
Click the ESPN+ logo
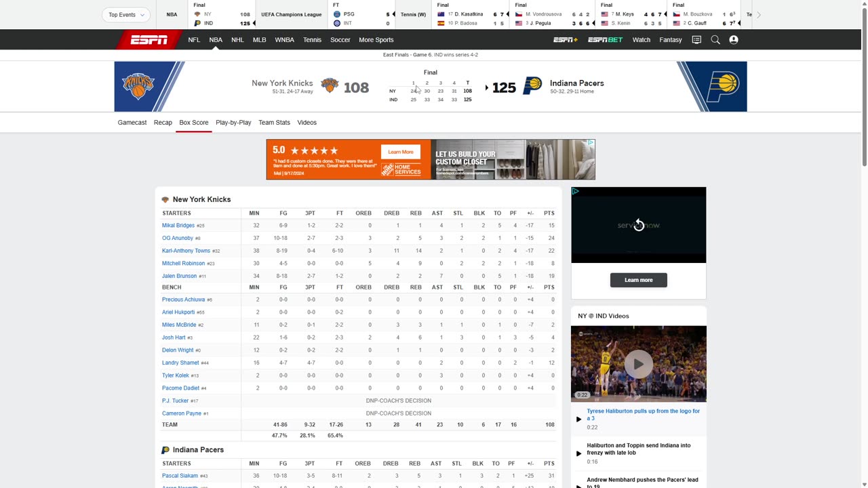click(566, 40)
